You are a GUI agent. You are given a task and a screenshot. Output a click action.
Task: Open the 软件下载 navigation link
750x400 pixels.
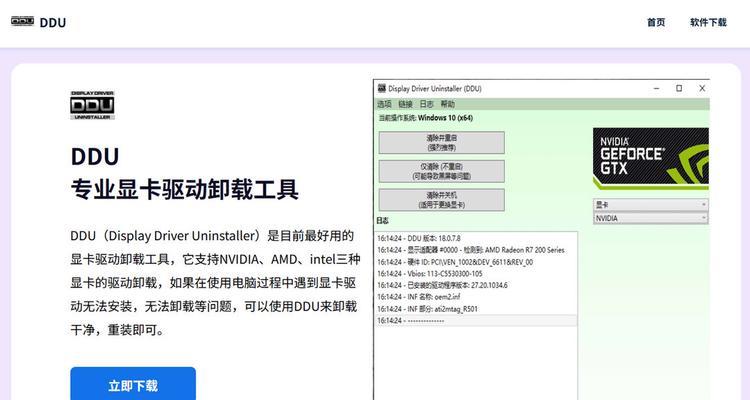click(708, 22)
